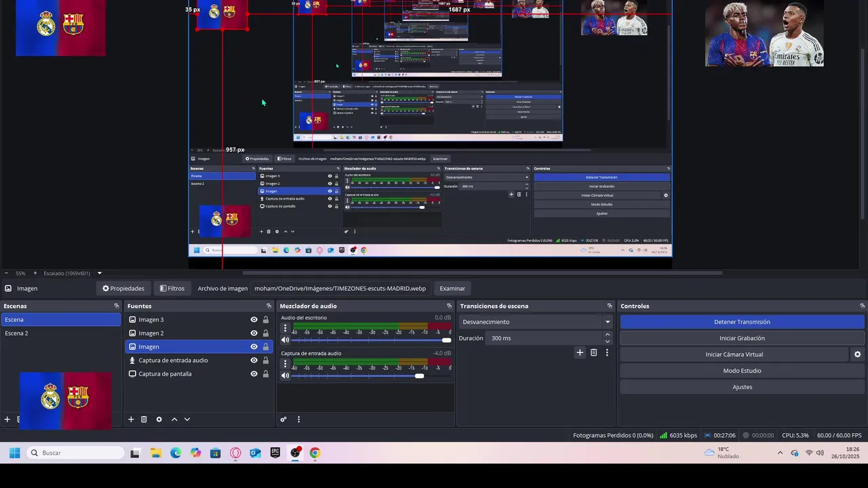
Task: Float the Transiciones de escena dock
Action: [610, 306]
